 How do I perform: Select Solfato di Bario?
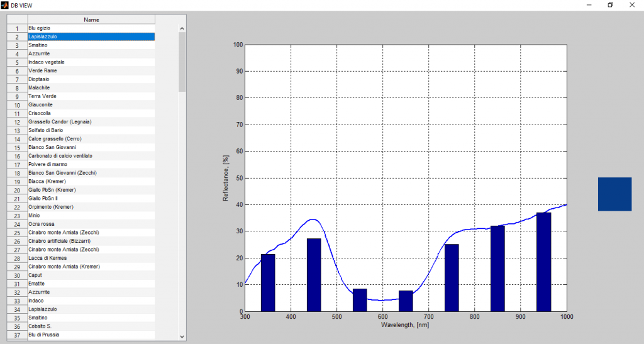point(91,130)
